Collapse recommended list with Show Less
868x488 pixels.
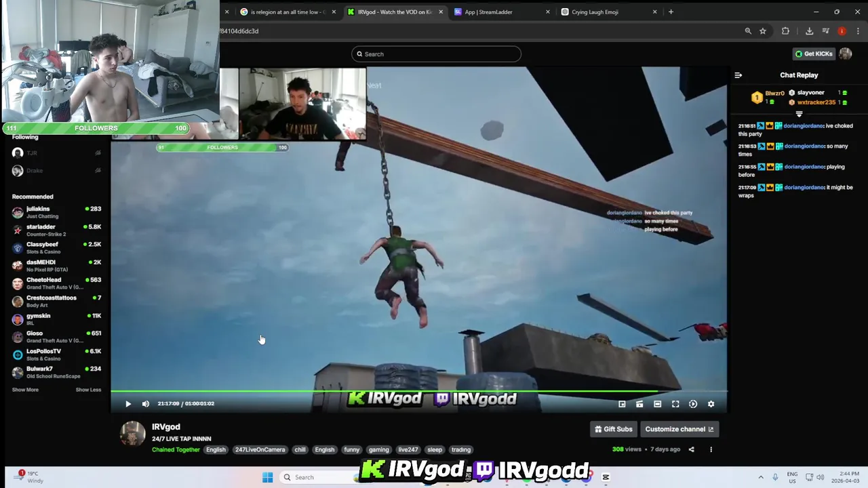coord(88,390)
